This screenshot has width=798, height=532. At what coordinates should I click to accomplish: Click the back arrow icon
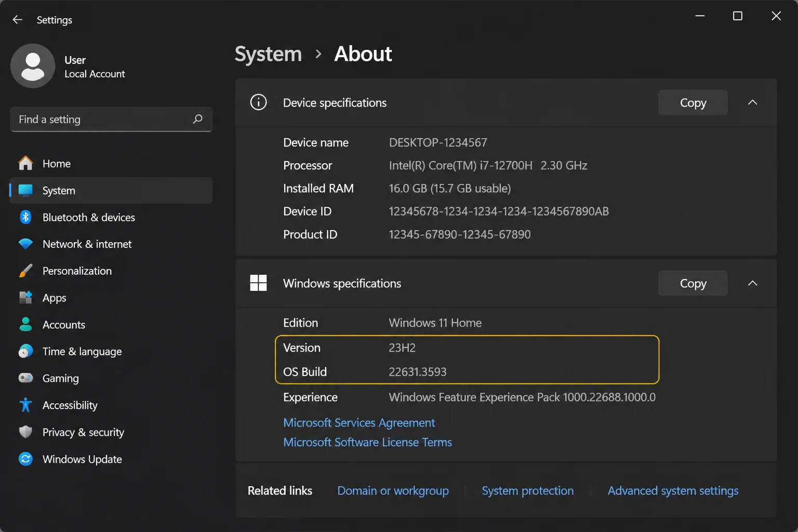tap(17, 20)
